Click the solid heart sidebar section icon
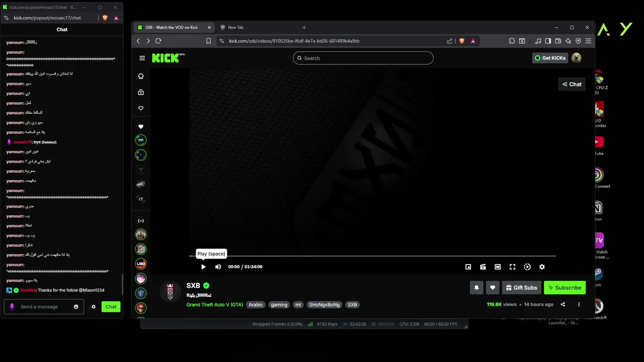644x362 pixels. (141, 127)
